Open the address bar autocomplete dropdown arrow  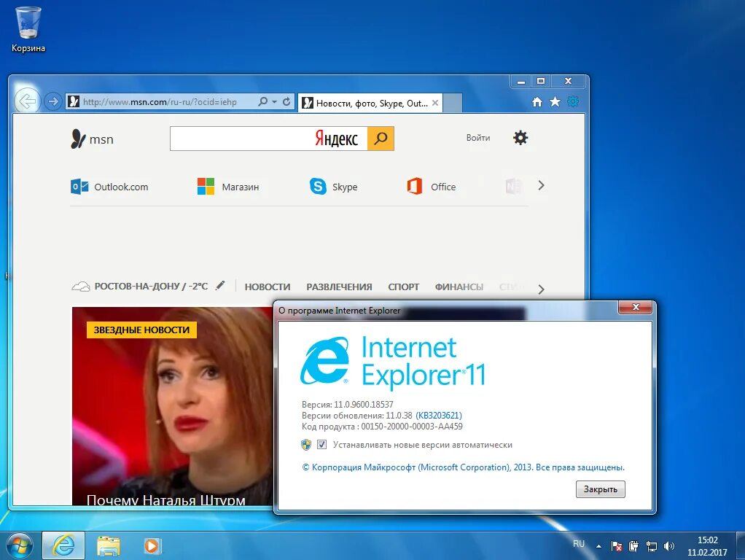click(274, 102)
